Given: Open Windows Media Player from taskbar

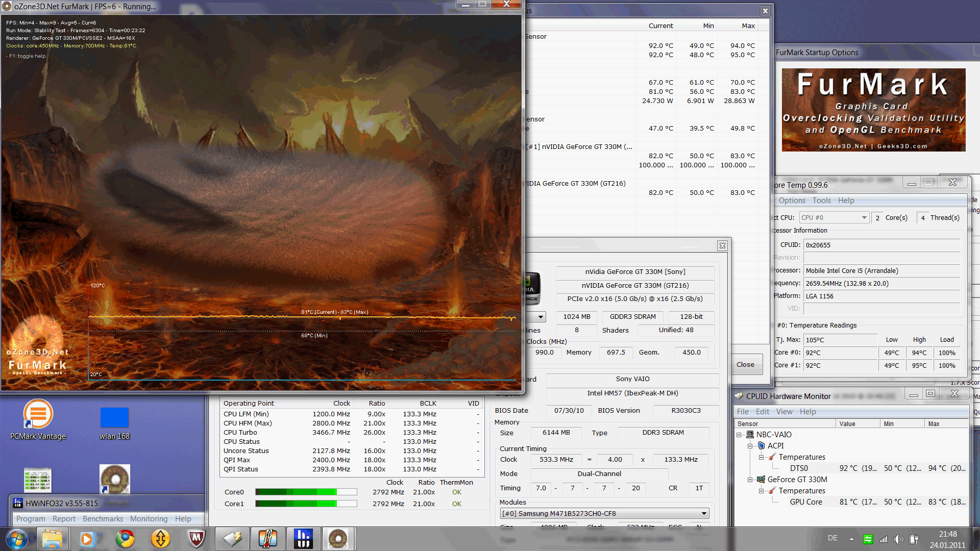Looking at the screenshot, I should click(87, 539).
